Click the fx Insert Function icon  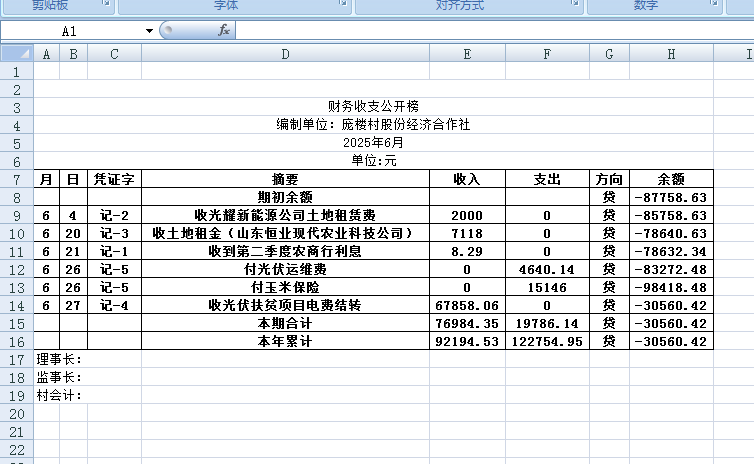[x=224, y=31]
